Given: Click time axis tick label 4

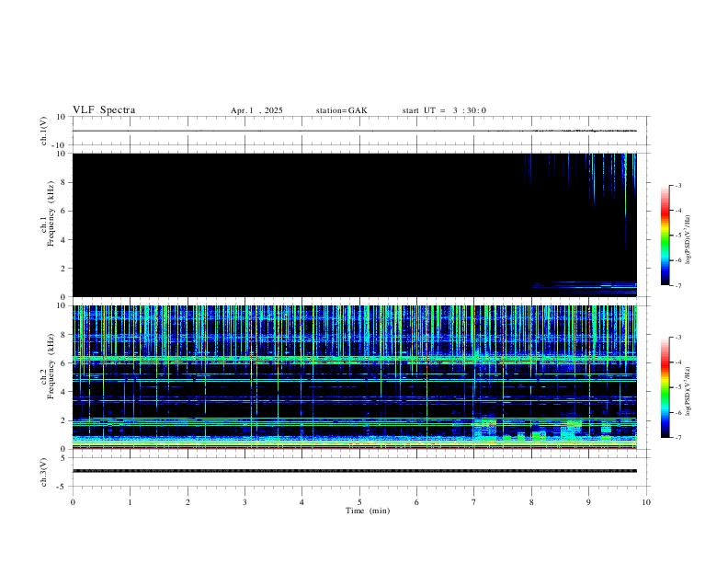Looking at the screenshot, I should [302, 502].
